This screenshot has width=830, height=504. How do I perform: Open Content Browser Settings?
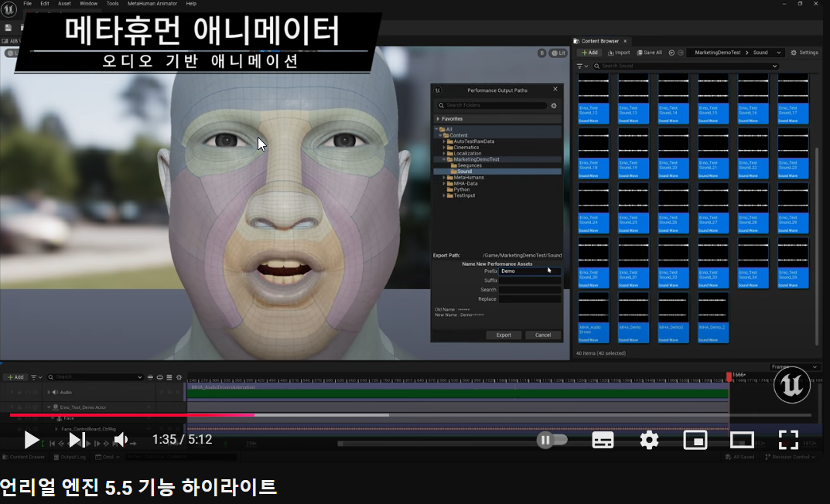coord(804,53)
